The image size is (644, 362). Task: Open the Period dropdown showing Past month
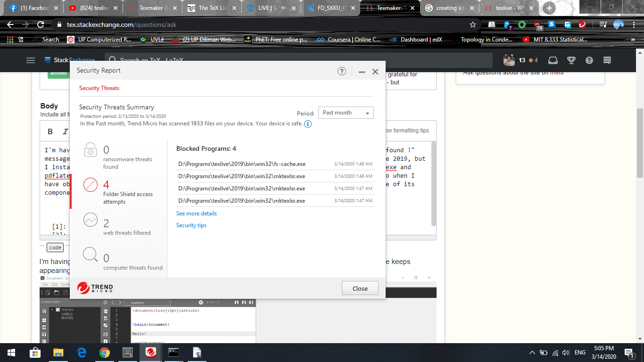346,113
